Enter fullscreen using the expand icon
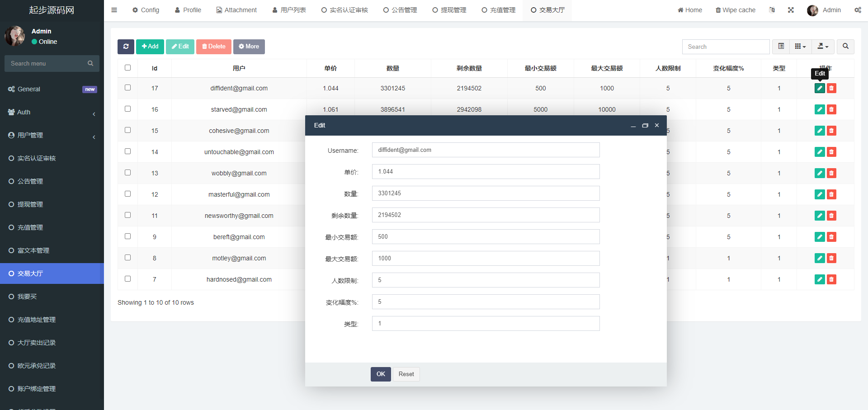This screenshot has height=410, width=868. 791,10
